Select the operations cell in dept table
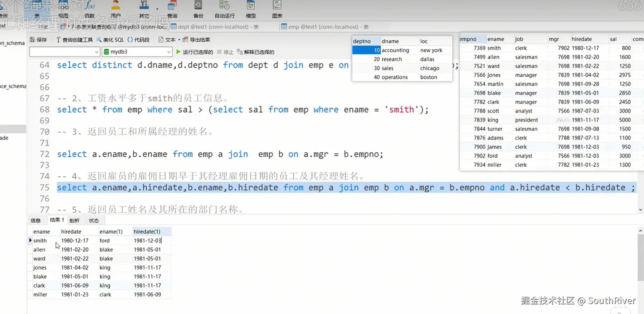Screen dimensions: 644x314 pos(400,77)
